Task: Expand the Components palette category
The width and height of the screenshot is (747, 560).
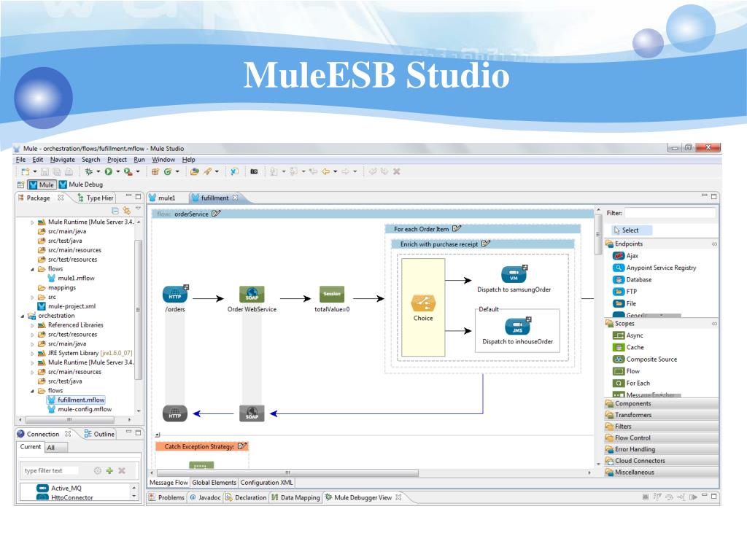Action: click(662, 403)
